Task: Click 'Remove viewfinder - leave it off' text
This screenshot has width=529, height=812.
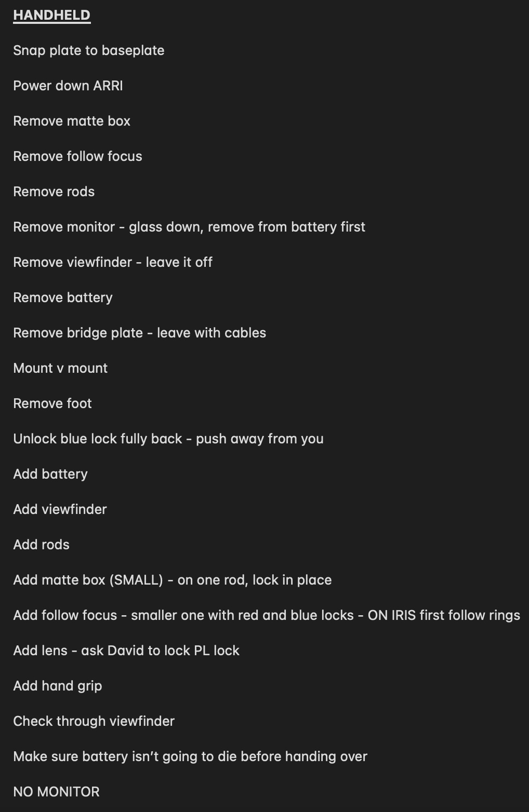Action: coord(113,262)
